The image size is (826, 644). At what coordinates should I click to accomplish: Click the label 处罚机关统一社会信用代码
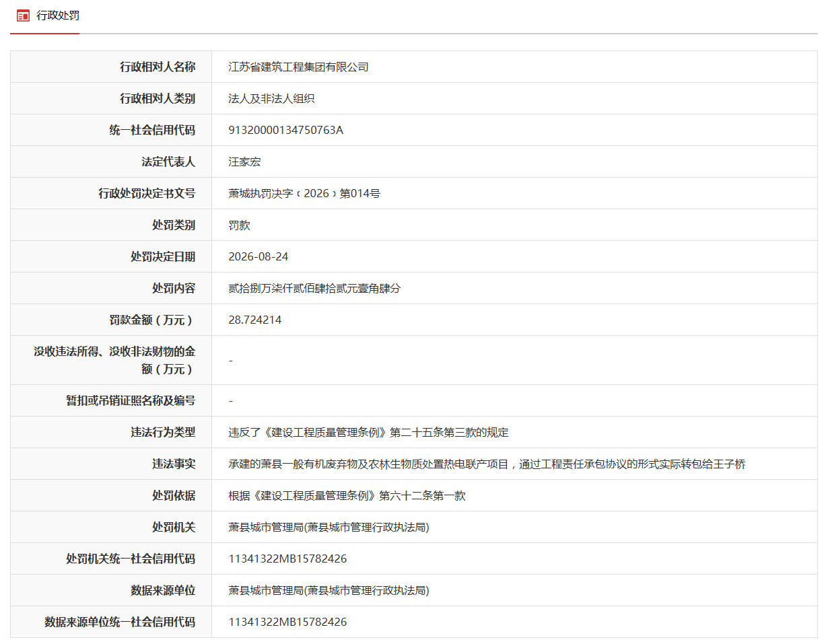point(131,559)
